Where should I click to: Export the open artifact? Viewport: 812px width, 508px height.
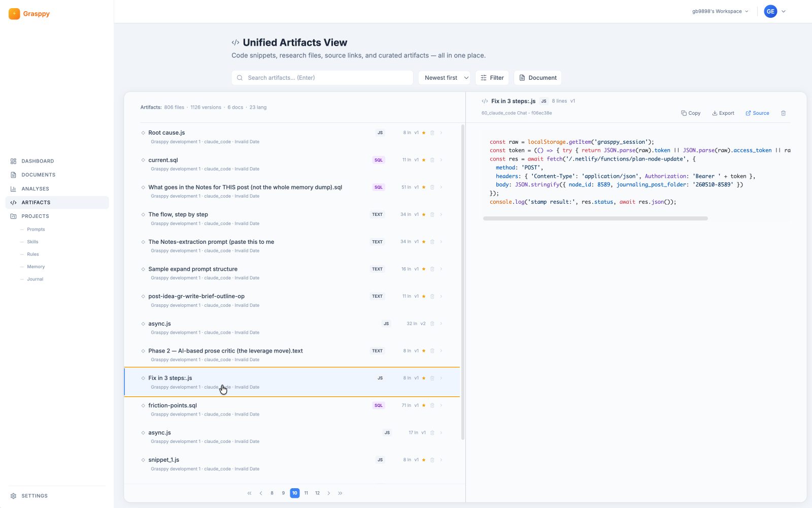point(723,113)
